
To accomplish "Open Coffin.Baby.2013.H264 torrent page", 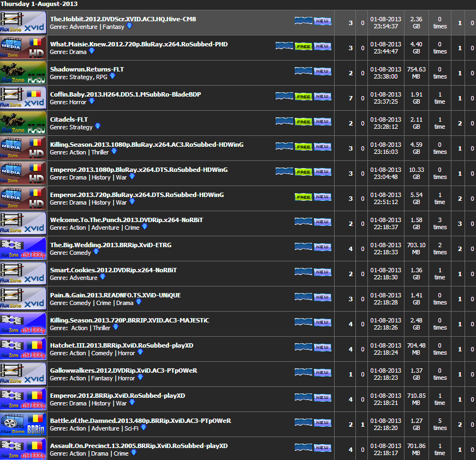I will (126, 94).
